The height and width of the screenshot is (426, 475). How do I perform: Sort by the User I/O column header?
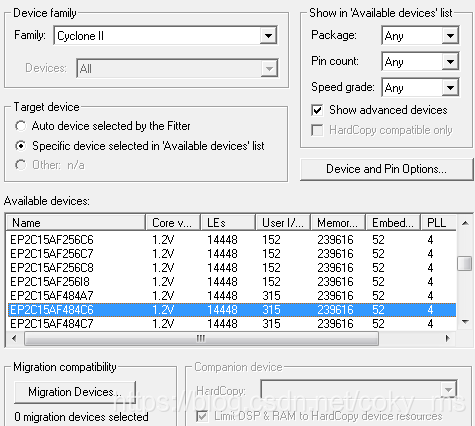pyautogui.click(x=283, y=223)
